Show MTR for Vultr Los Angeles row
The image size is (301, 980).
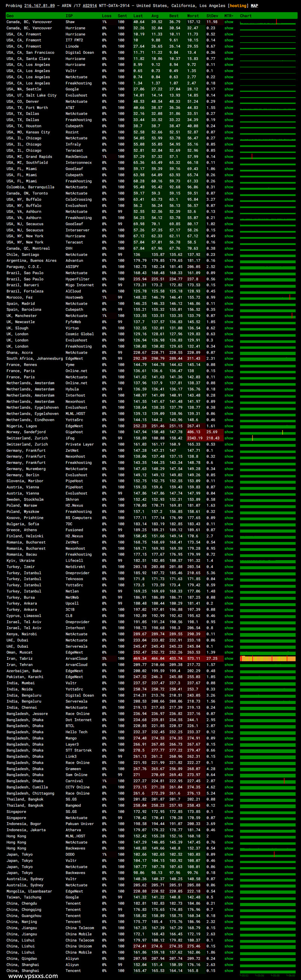point(229,71)
